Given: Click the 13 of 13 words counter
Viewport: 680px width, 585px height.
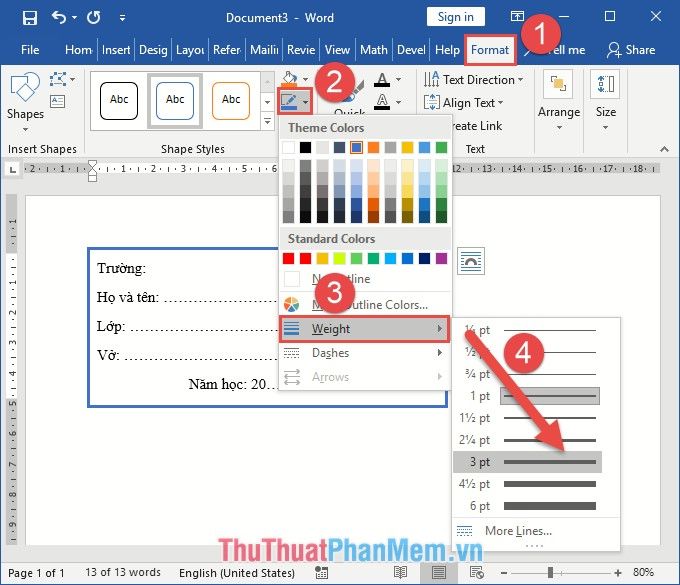Looking at the screenshot, I should point(123,573).
